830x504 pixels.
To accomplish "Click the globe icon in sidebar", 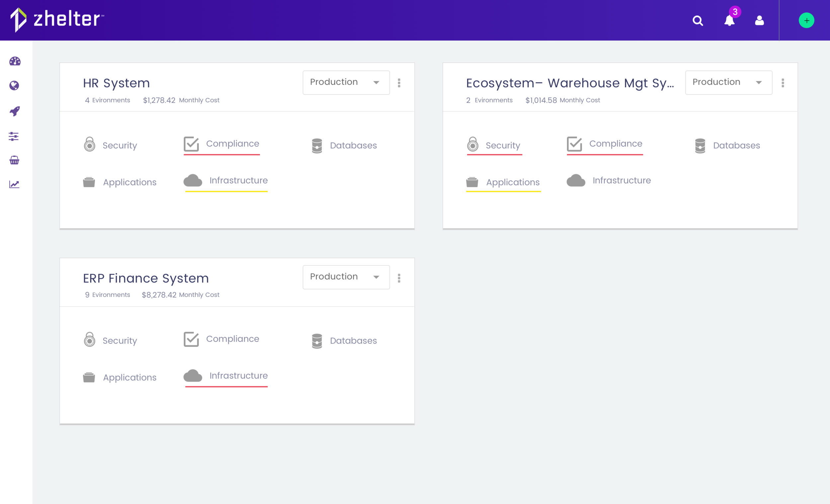I will click(14, 86).
